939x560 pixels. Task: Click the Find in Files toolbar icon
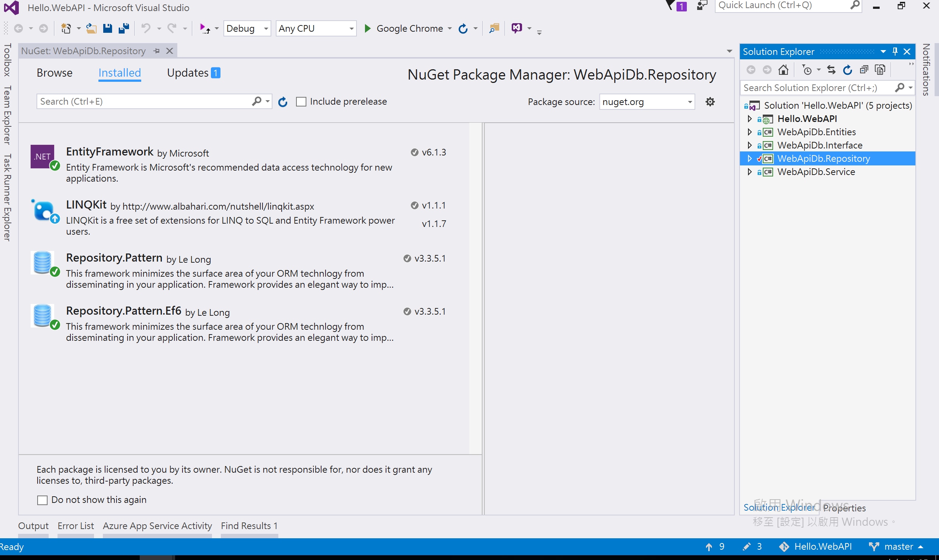(x=494, y=28)
